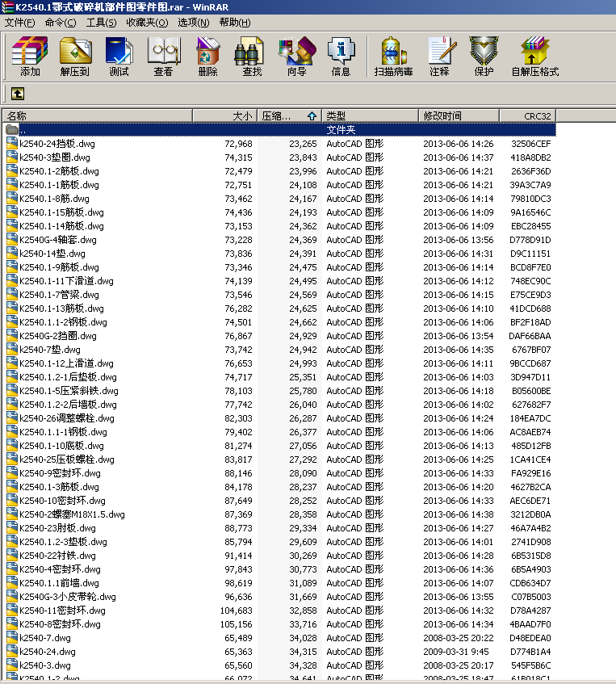
Task: Click file icon of K2540.1-10底板.dwg
Action: [x=12, y=446]
